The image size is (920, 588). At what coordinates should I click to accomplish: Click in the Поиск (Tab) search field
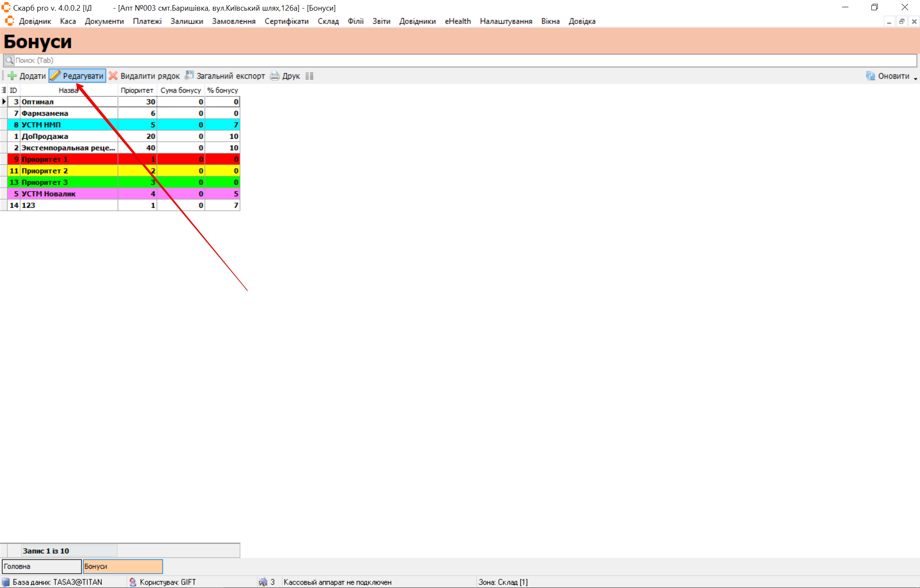(426, 60)
